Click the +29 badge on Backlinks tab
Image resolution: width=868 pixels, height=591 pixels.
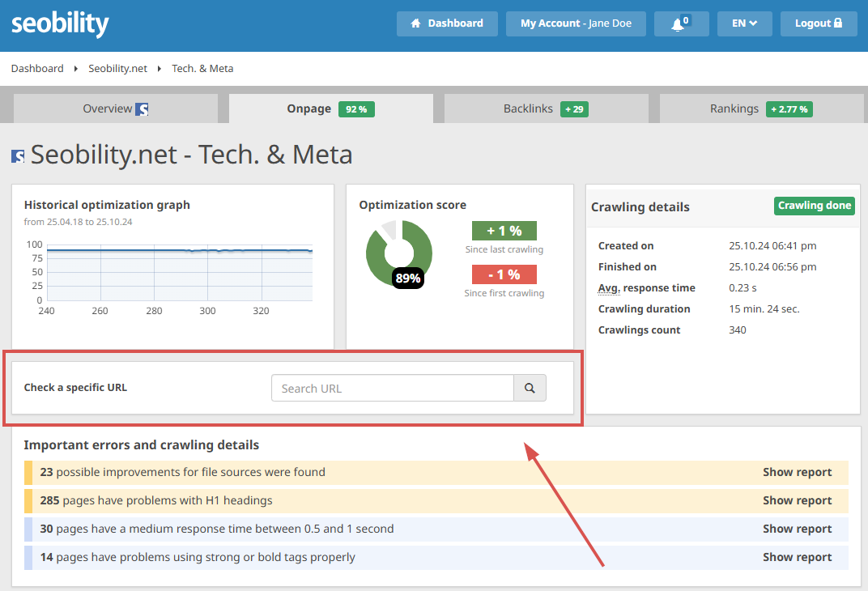coord(575,109)
